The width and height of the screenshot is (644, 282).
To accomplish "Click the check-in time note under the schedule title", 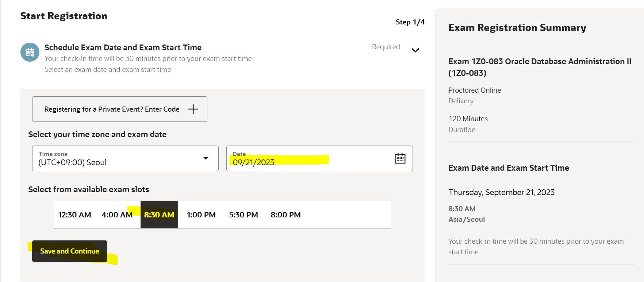I will pyautogui.click(x=148, y=58).
